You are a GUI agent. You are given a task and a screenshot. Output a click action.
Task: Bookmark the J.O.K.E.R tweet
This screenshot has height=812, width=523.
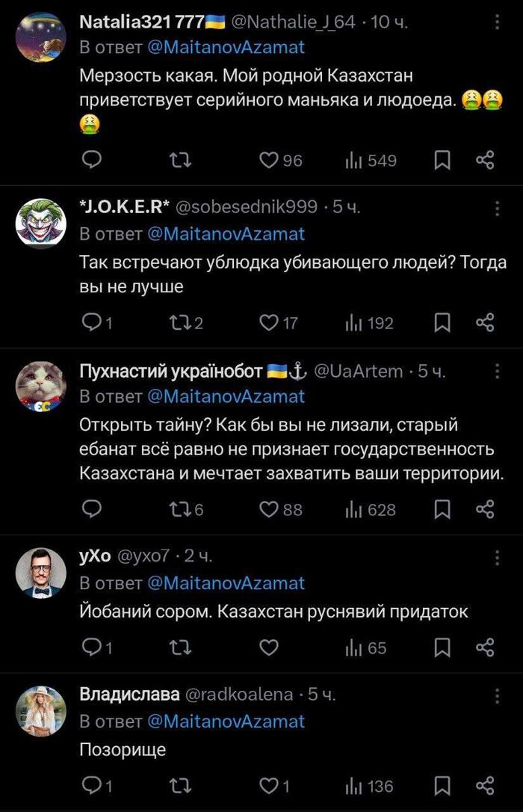coord(442,323)
